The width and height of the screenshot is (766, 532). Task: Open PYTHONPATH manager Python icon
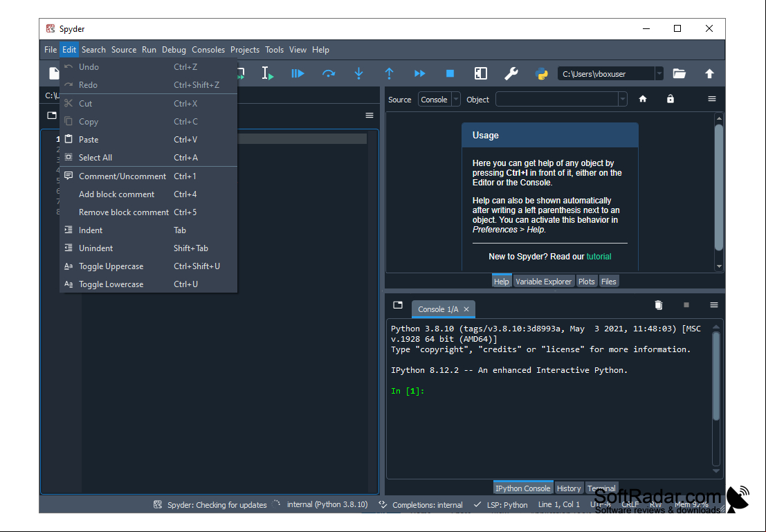[541, 73]
